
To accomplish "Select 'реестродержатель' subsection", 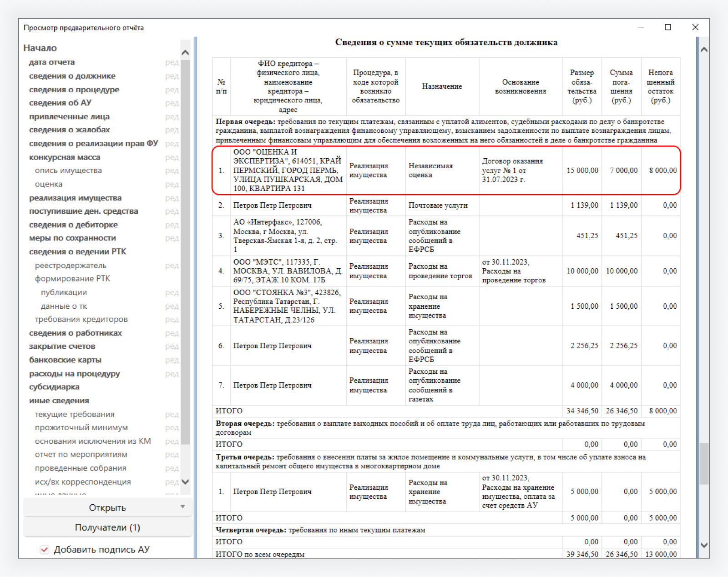I will pyautogui.click(x=71, y=266).
